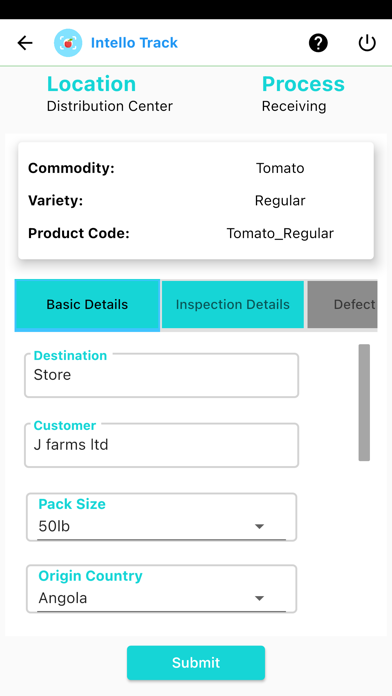This screenshot has height=696, width=392.
Task: Focus the Customer field with J farms ltd
Action: point(162,445)
